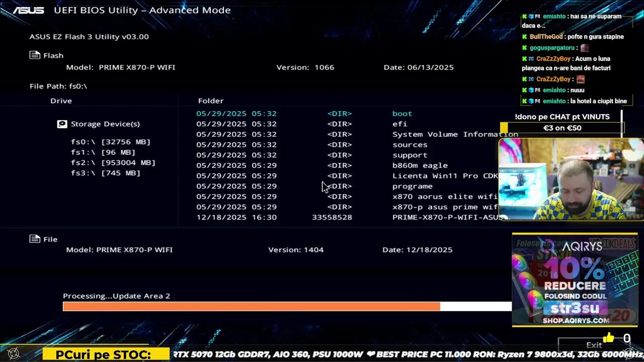Click the Drive column header

pos(61,101)
